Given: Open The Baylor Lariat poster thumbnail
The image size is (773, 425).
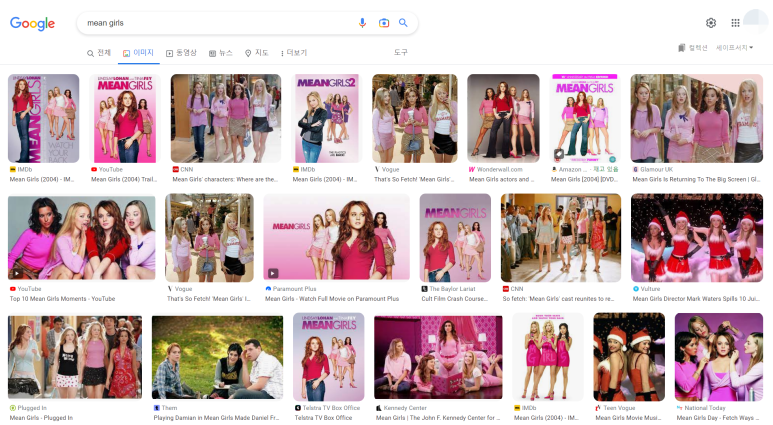Looking at the screenshot, I should pyautogui.click(x=455, y=238).
